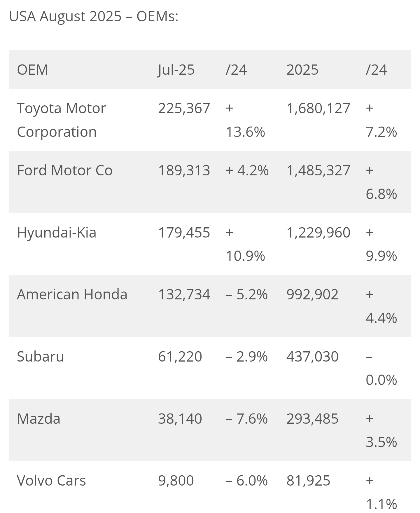Select the Hyundai-Kia name cell
Image resolution: width=420 pixels, height=513 pixels.
[x=57, y=233]
